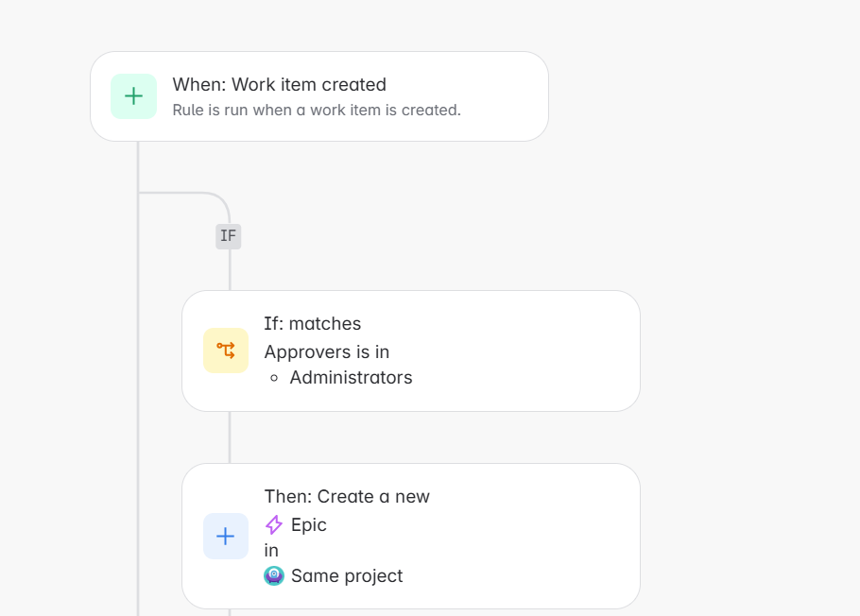Open the 'If: matches' condition card
Screen dimensions: 860x616
click(x=411, y=351)
